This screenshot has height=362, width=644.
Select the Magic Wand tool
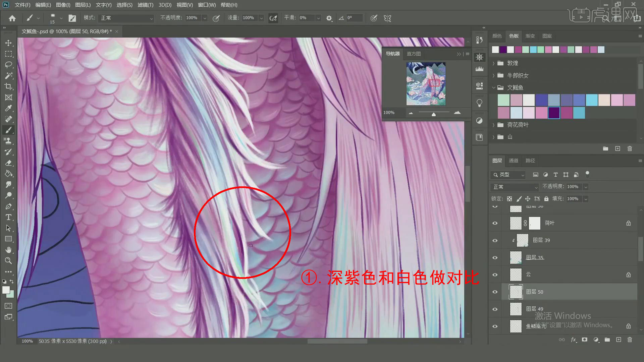coord(8,75)
